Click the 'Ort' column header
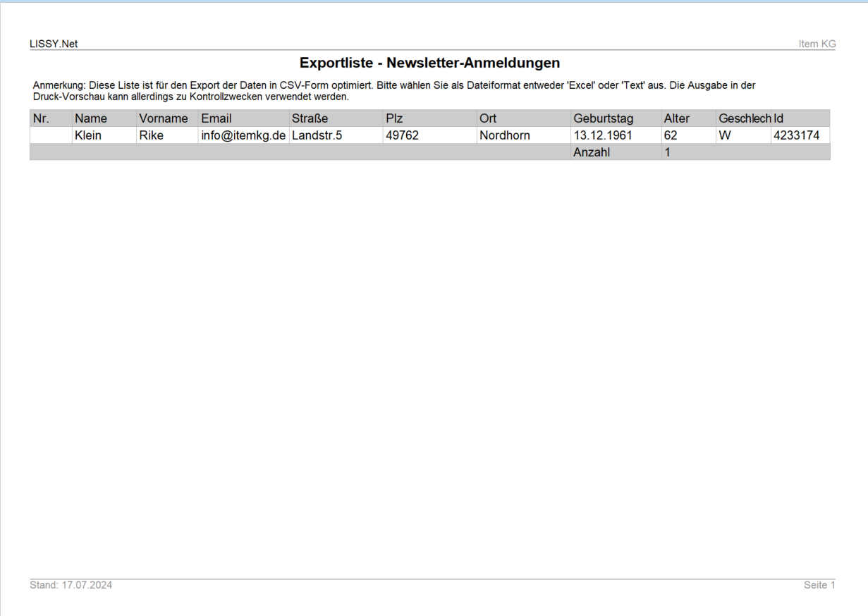The image size is (868, 616). click(x=524, y=118)
